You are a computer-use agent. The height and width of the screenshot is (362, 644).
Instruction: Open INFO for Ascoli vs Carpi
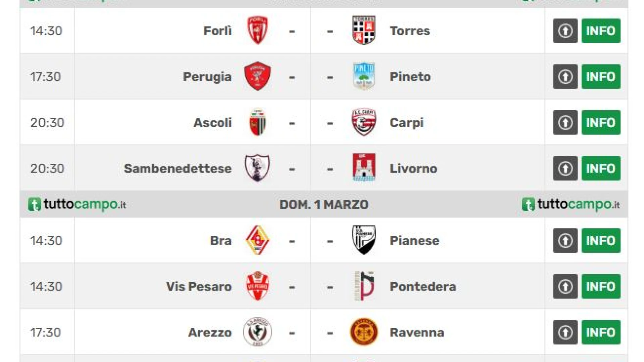(600, 122)
